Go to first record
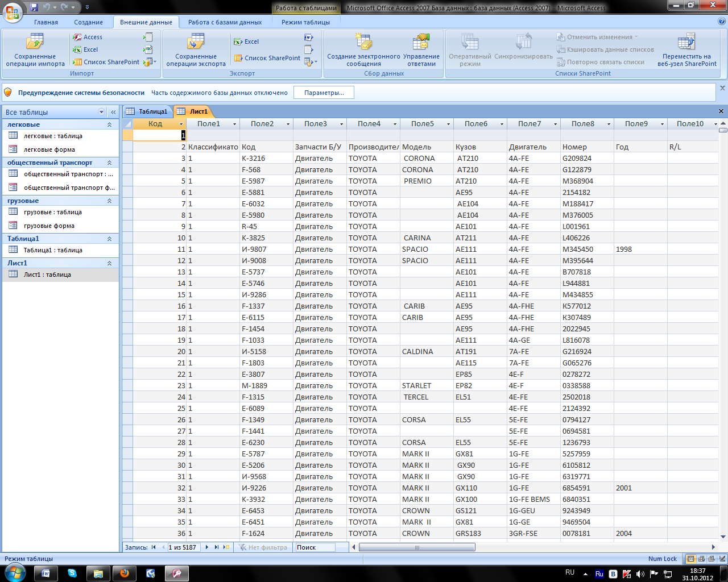 pos(154,547)
